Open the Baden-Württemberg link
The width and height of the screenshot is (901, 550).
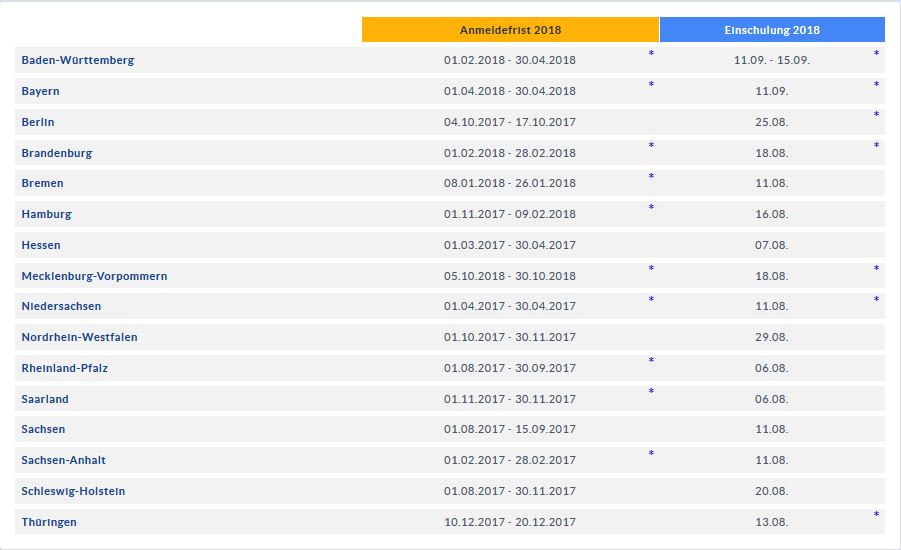coord(77,60)
